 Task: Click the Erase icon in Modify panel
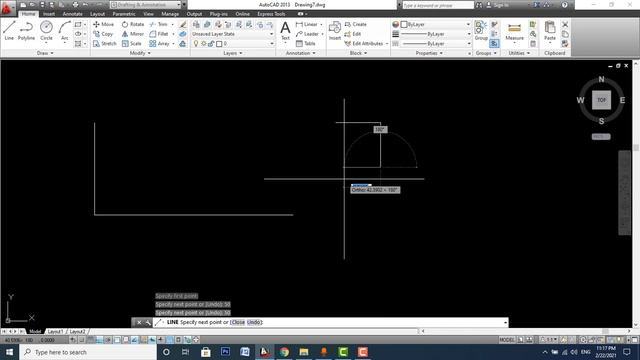tap(183, 24)
